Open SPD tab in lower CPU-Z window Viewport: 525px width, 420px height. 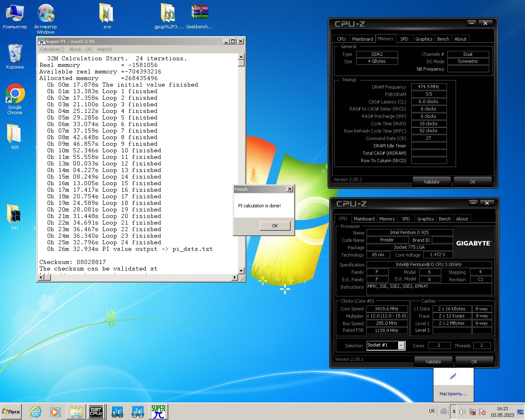(406, 219)
